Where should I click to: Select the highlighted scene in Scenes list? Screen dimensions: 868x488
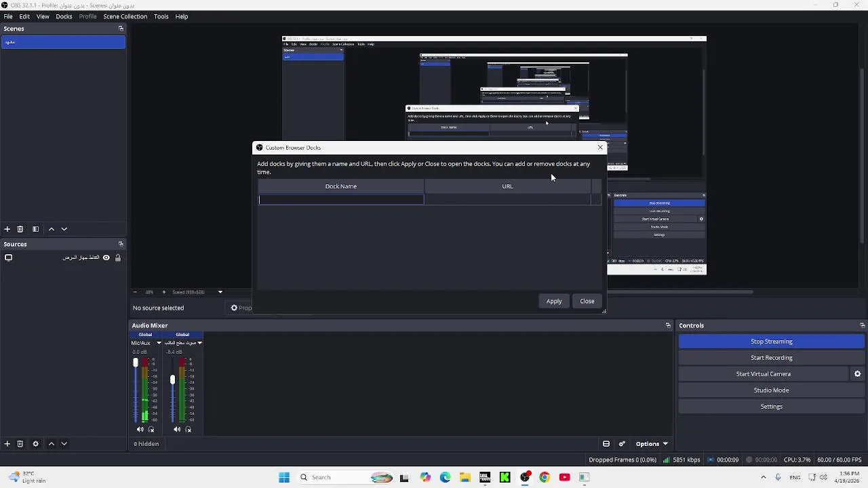(x=63, y=42)
